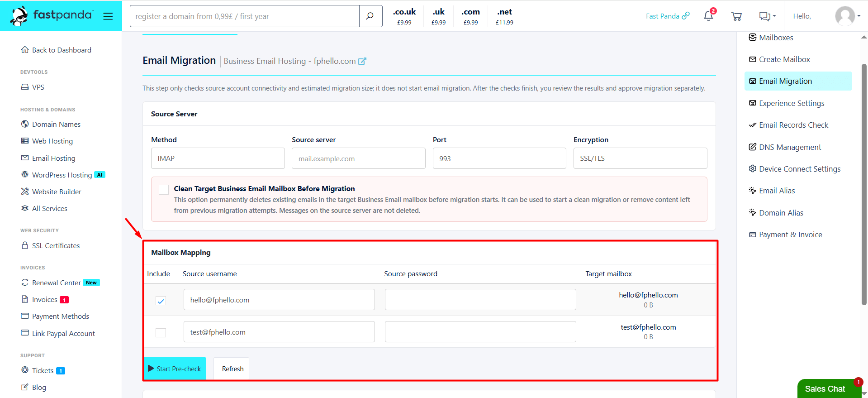Open the chat support dropdown icon
868x398 pixels.
(x=767, y=16)
